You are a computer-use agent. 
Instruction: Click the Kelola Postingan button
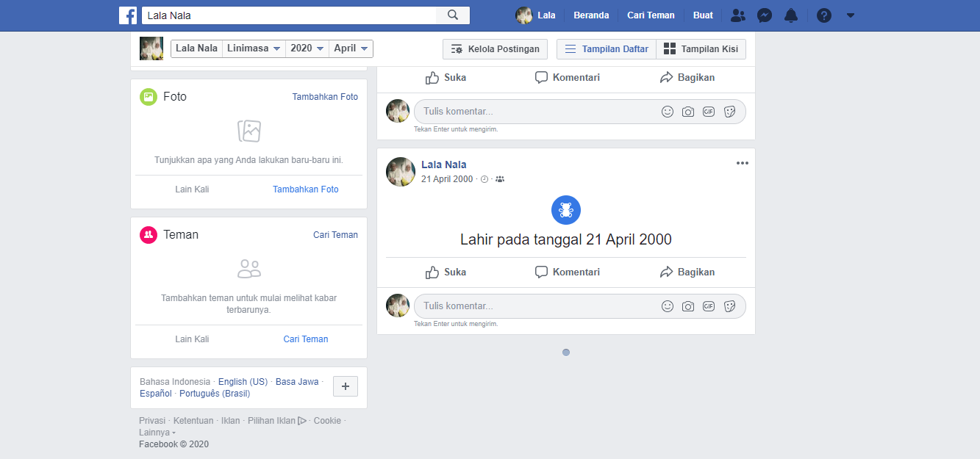coord(495,49)
